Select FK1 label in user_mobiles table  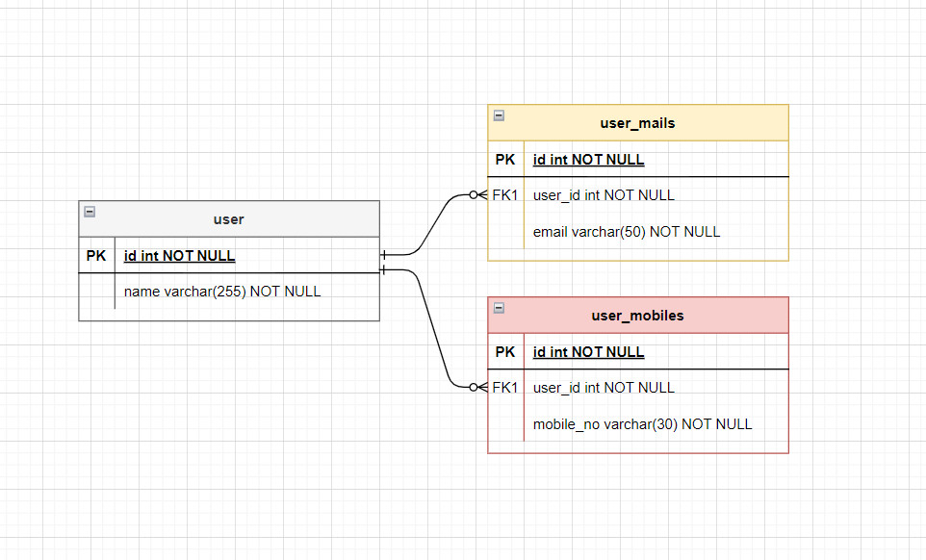pos(505,388)
